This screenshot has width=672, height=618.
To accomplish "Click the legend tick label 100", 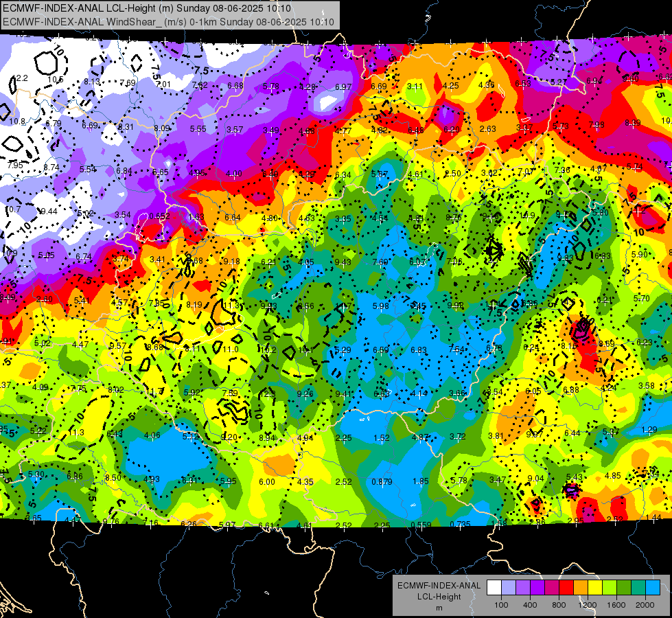I will click(x=501, y=605).
